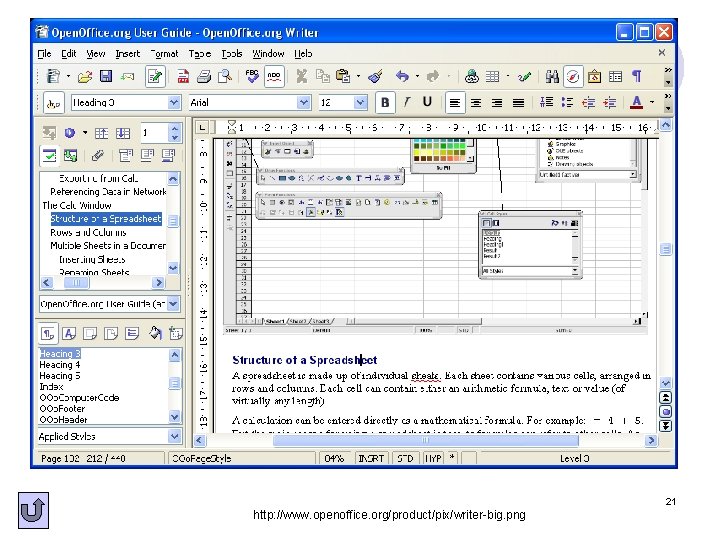Image resolution: width=720 pixels, height=540 pixels.
Task: Open the New document dropdown arrow
Action: (x=68, y=76)
